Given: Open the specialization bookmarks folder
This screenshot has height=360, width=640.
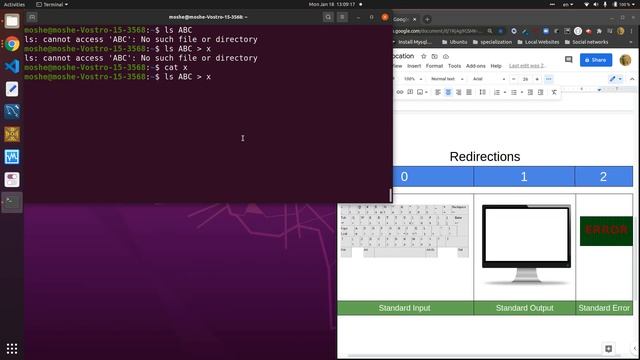Looking at the screenshot, I should click(492, 42).
